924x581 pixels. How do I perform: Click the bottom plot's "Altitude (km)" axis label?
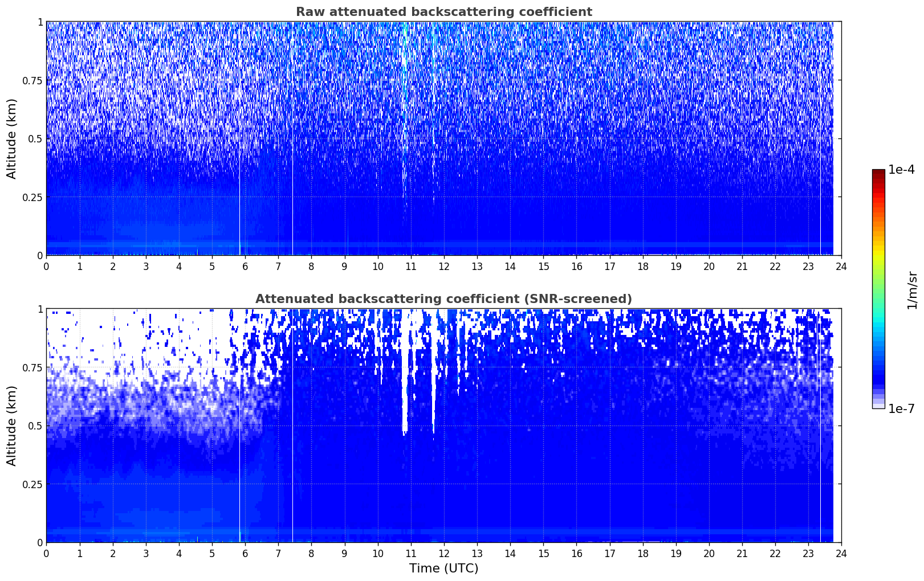(x=12, y=425)
